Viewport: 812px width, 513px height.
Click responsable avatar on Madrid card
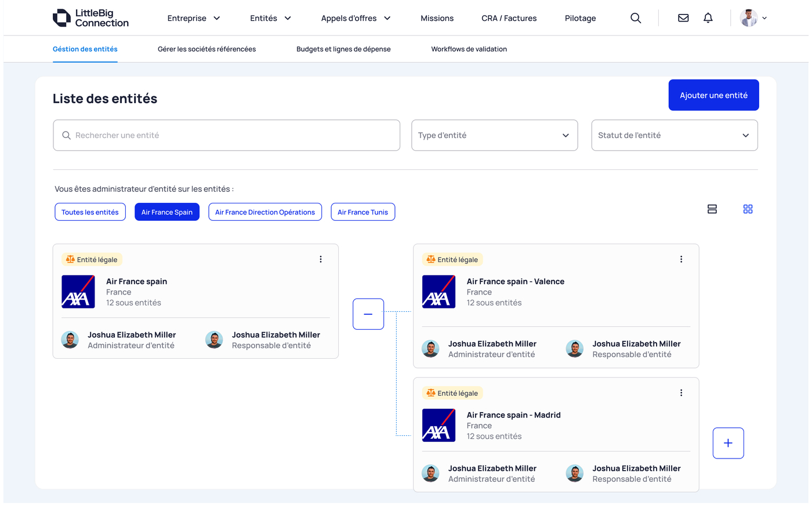click(575, 474)
